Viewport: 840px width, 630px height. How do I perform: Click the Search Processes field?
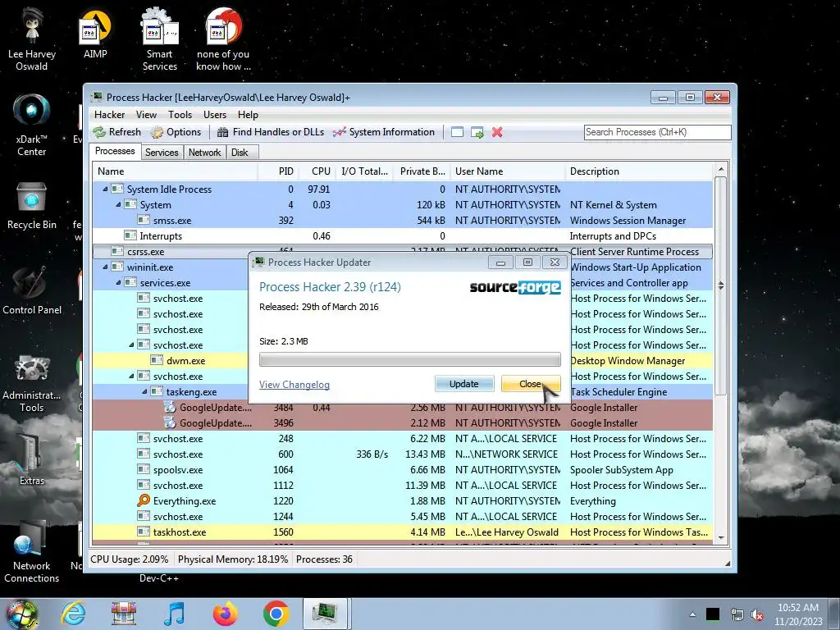pyautogui.click(x=657, y=132)
